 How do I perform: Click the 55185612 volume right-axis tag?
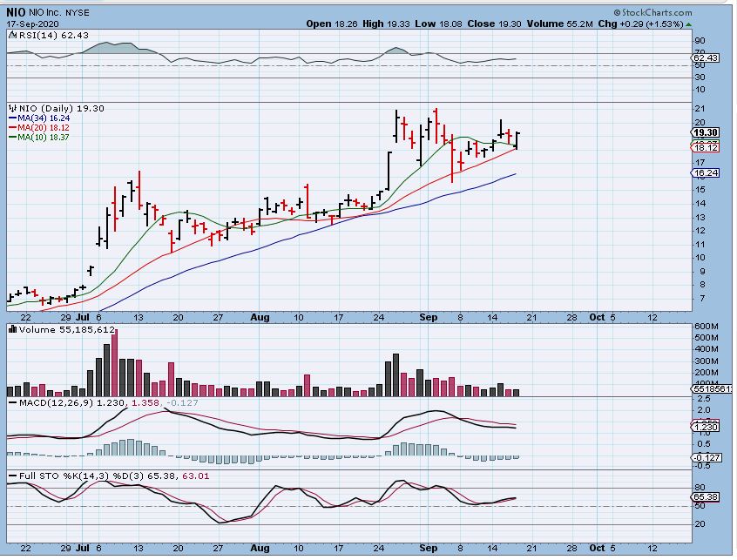[x=712, y=389]
